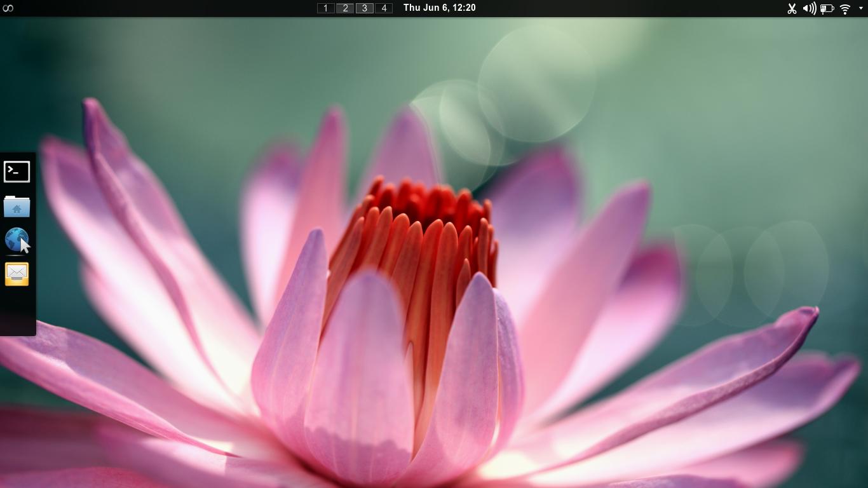
Task: Switch to workspace 2
Action: (x=345, y=8)
